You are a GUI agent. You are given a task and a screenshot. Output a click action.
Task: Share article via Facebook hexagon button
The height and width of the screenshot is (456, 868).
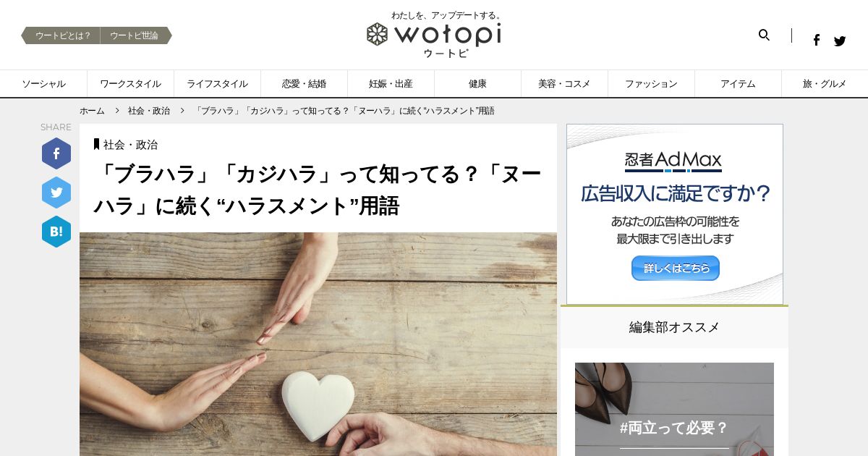(56, 153)
